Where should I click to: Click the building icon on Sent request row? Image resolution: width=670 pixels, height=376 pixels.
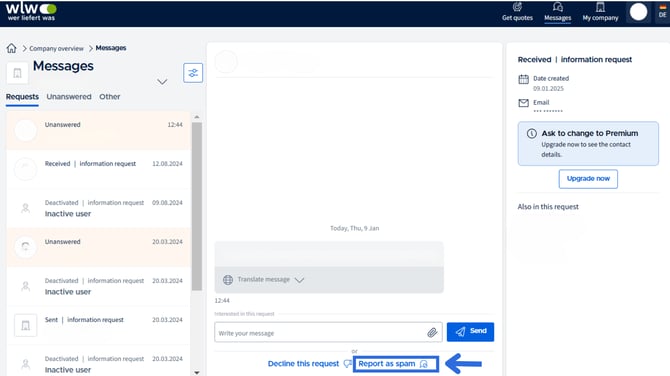26,326
